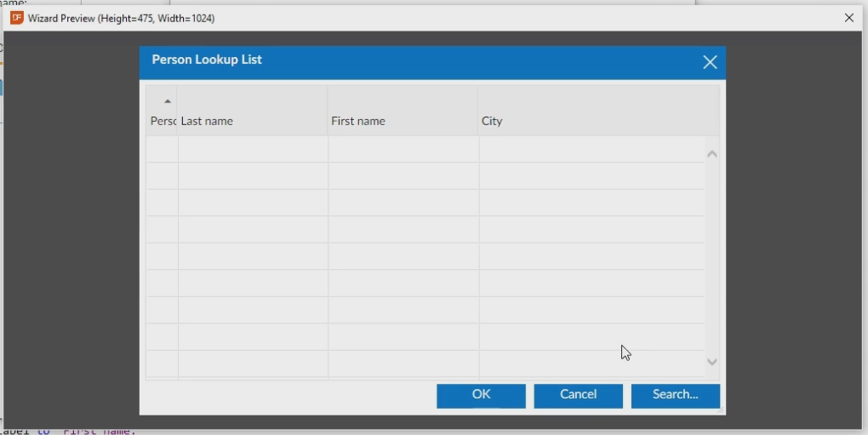Screen dimensions: 868x435
Task: Click the dialog resize grip at bottom-right corner
Action: [722, 411]
